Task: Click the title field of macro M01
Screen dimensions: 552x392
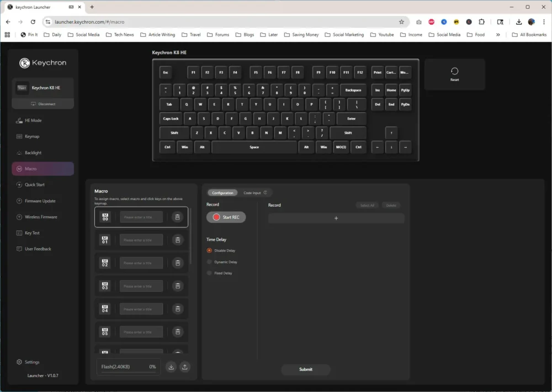Action: pyautogui.click(x=141, y=240)
